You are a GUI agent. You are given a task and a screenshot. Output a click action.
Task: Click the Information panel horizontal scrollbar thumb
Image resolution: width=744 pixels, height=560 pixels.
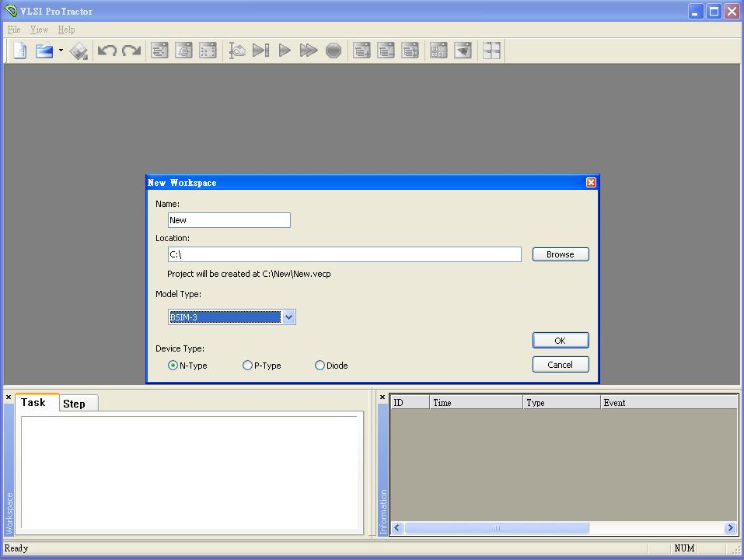pyautogui.click(x=496, y=528)
